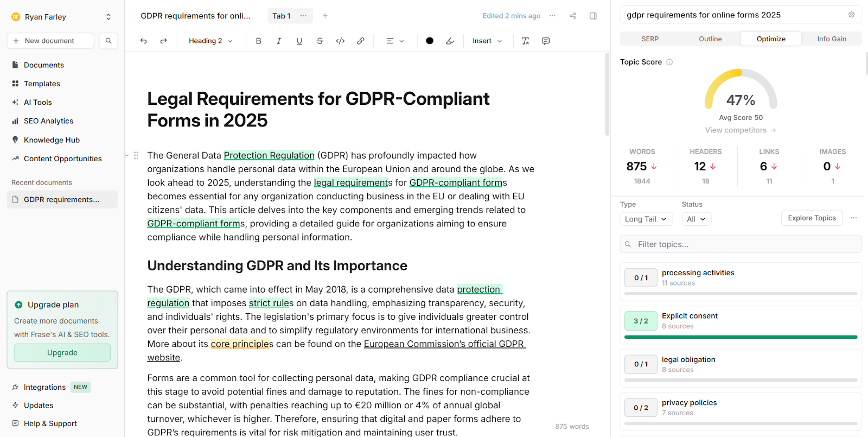Click the editor vertical scrollbar

tap(607, 95)
